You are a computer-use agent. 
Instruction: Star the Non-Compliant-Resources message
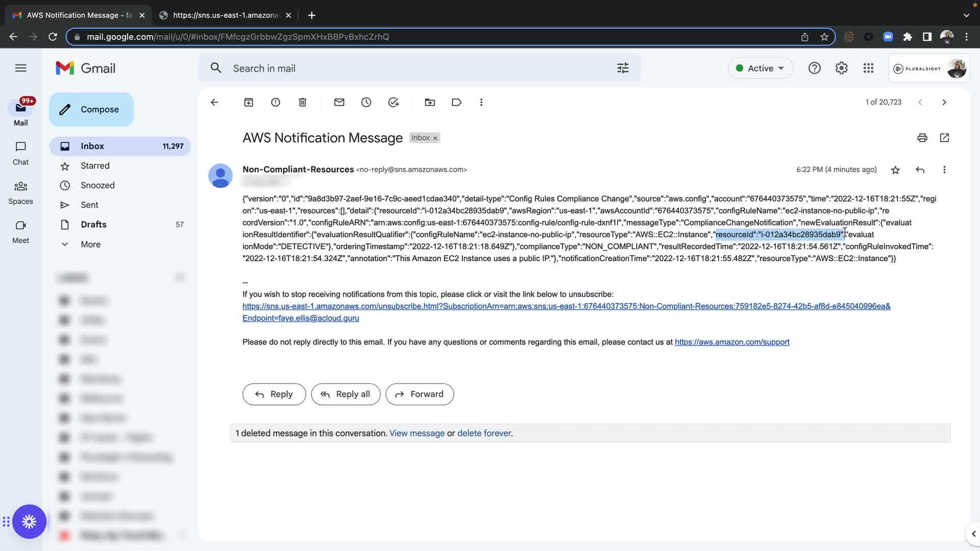click(x=895, y=170)
